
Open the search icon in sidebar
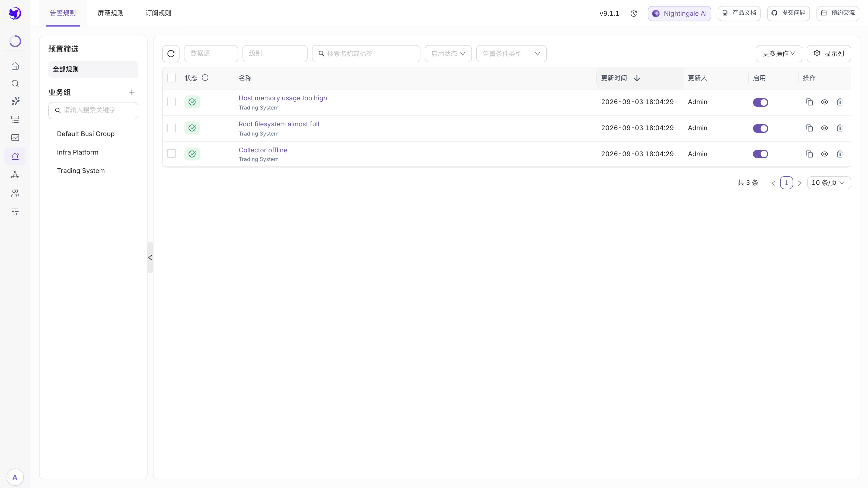(15, 84)
